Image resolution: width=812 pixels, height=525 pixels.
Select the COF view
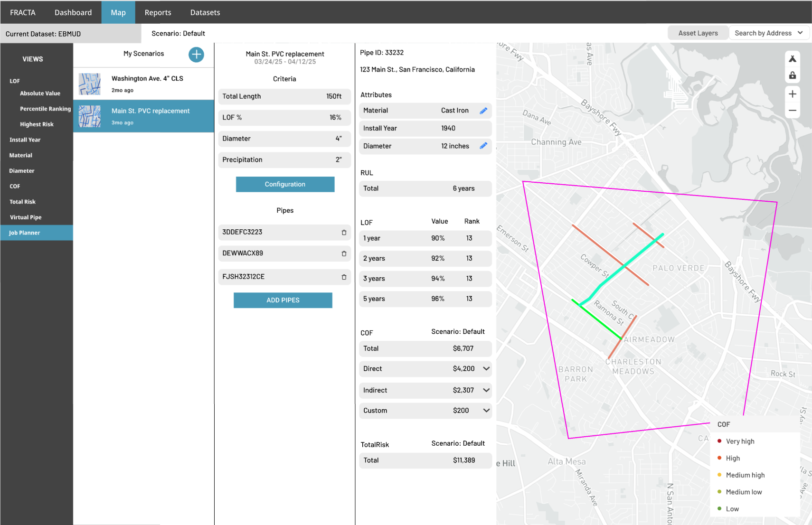coord(15,187)
